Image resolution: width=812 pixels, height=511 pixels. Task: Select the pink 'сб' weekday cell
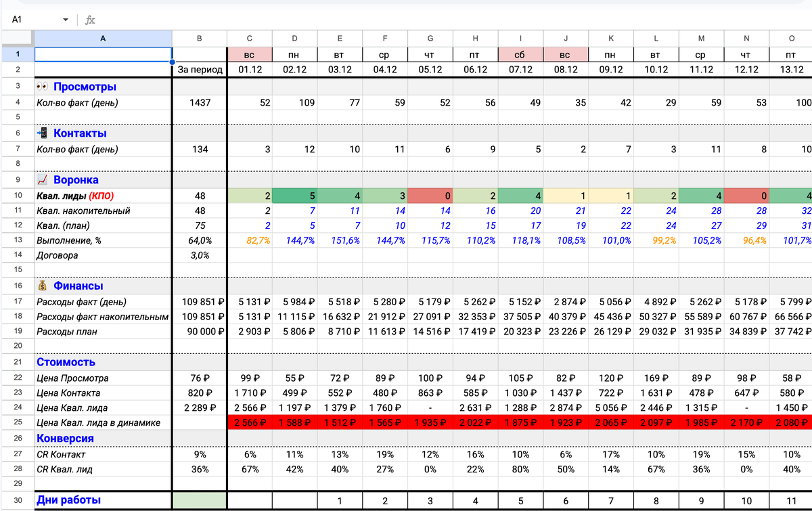pos(521,54)
